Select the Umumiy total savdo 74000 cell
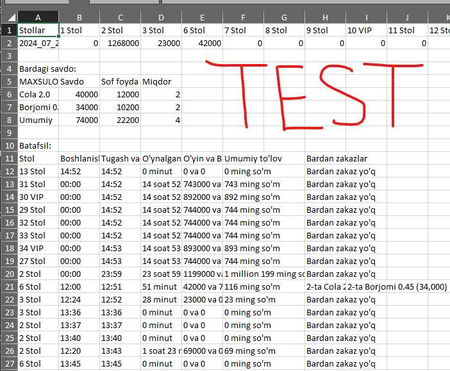The image size is (450, 371). tap(79, 120)
